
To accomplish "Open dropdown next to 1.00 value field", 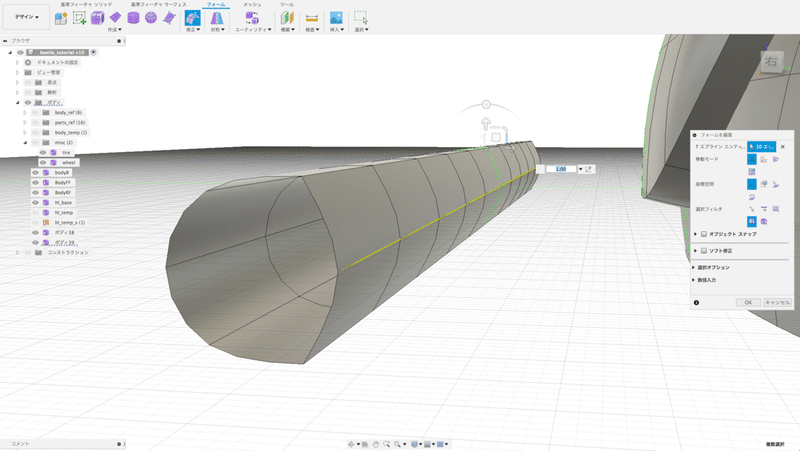I will click(581, 169).
